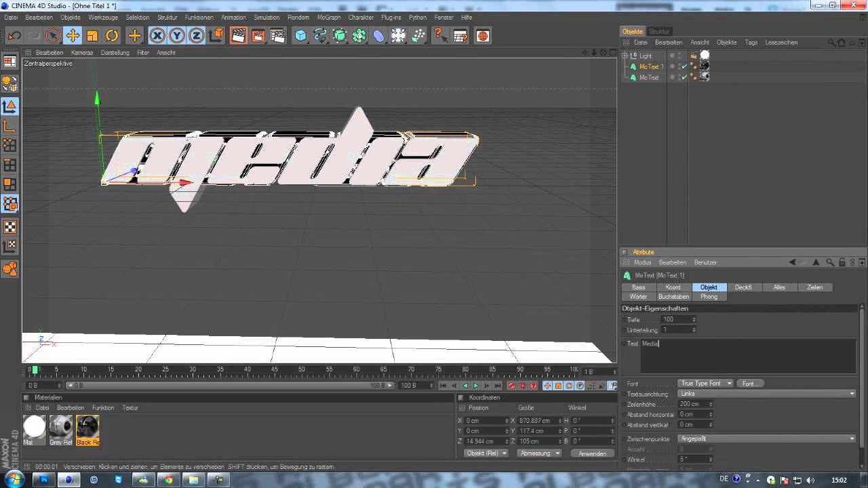The height and width of the screenshot is (488, 868).
Task: Click the Anwenden button
Action: 592,453
